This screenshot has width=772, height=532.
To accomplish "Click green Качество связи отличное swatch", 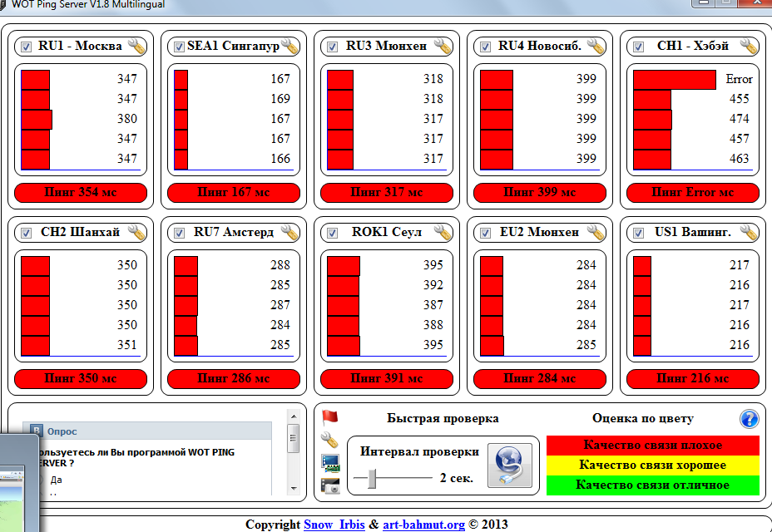I will coord(653,485).
